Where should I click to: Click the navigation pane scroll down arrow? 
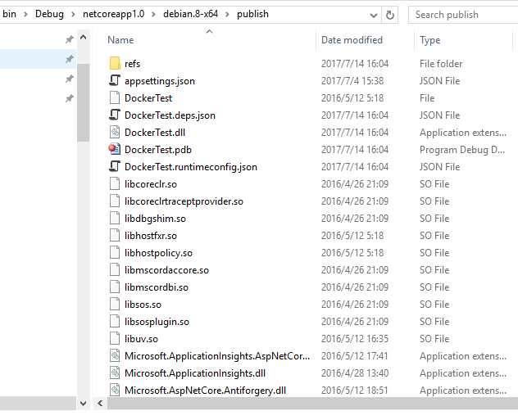pyautogui.click(x=84, y=403)
